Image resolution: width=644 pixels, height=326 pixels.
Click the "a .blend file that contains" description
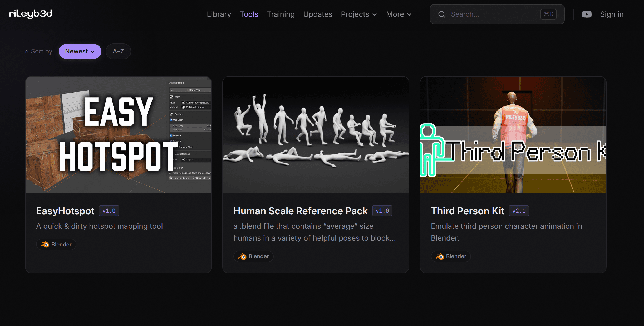314,232
